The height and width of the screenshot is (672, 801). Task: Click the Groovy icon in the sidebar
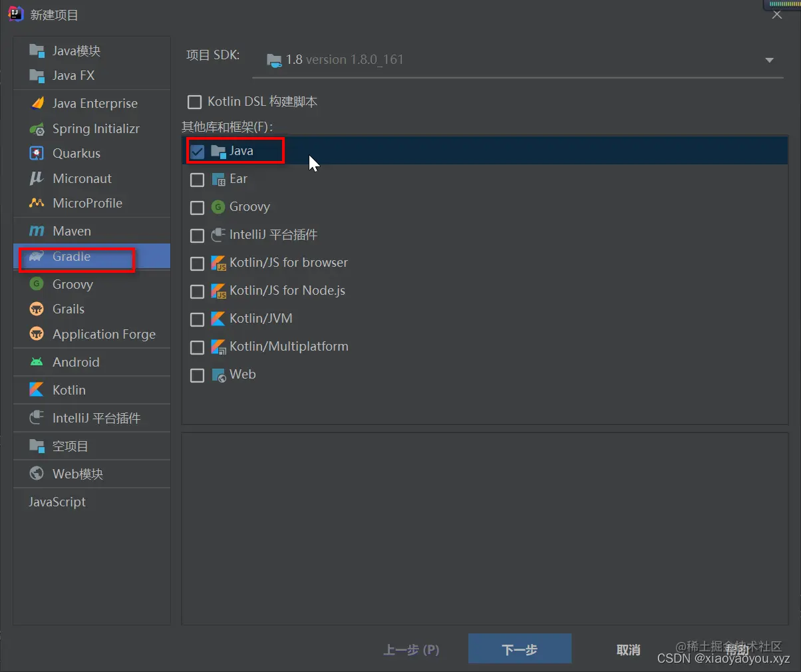coord(37,284)
